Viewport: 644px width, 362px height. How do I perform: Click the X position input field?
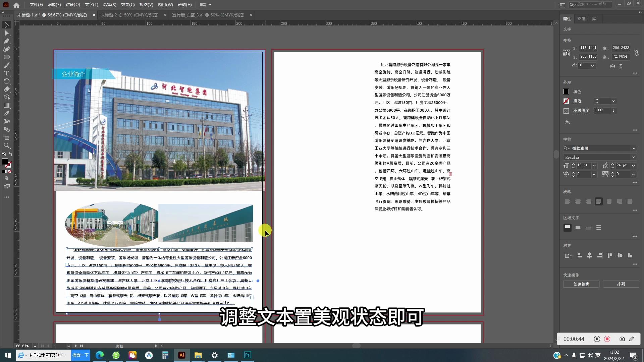point(588,48)
